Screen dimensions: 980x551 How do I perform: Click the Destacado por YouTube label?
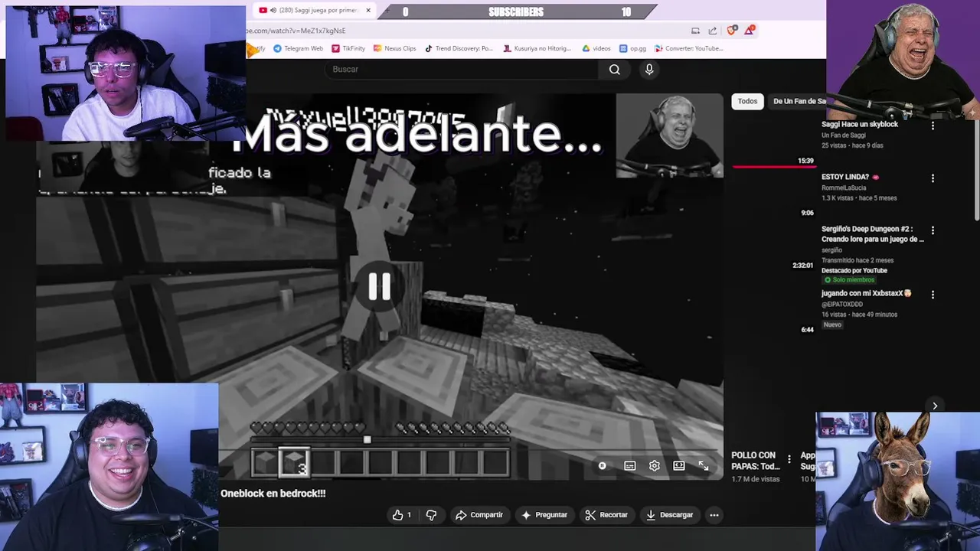(x=854, y=270)
